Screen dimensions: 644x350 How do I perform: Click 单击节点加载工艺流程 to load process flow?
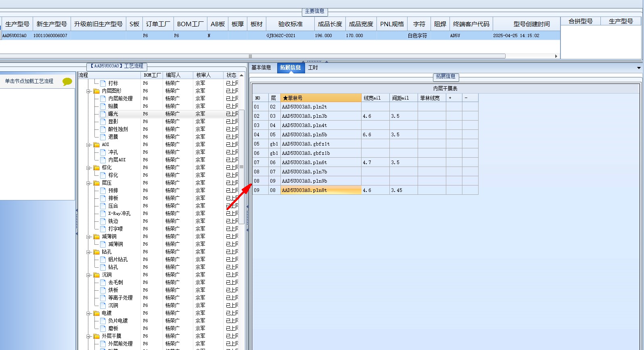[29, 81]
